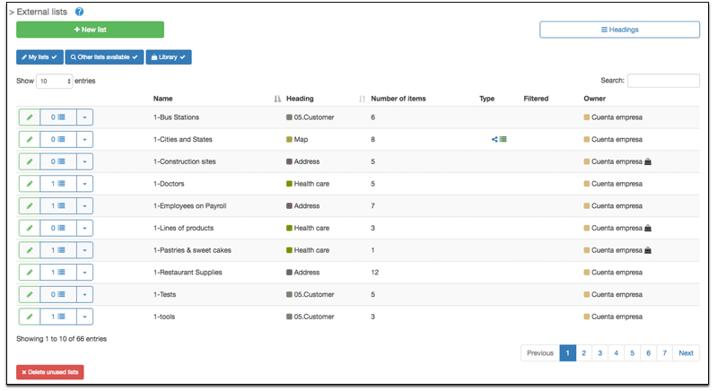Expand action dropdown for 1-Lines of products
The width and height of the screenshot is (718, 391).
(x=85, y=228)
